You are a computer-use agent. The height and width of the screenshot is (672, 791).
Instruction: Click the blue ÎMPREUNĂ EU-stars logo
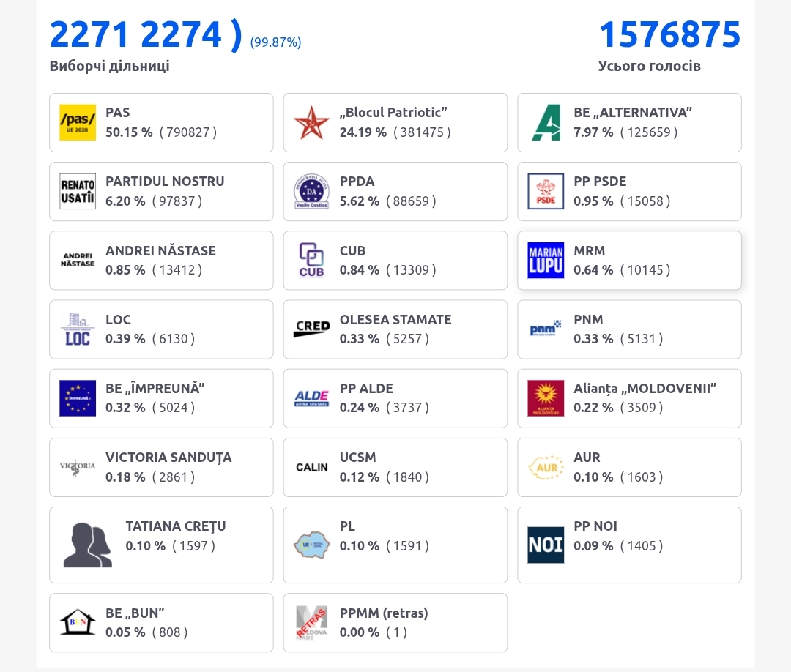point(78,397)
